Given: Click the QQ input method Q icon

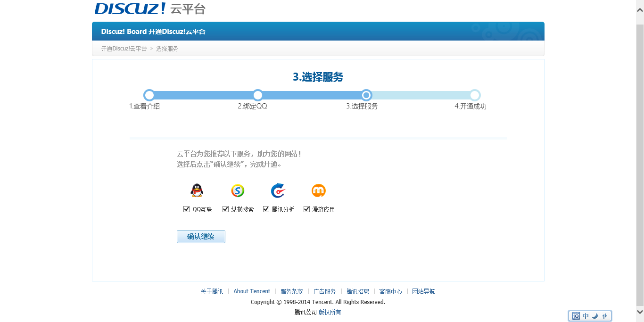Looking at the screenshot, I should click(576, 316).
